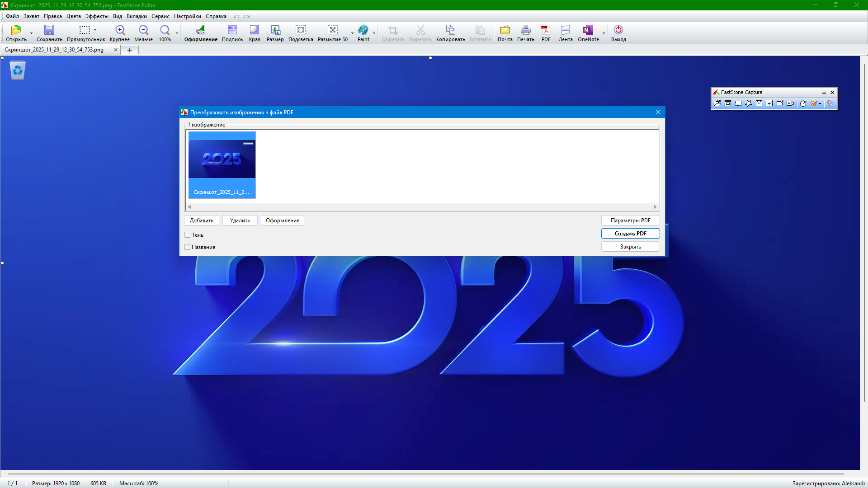Screen dimensions: 868x488
Task: Click the PDF export toolbar icon
Action: point(546,30)
